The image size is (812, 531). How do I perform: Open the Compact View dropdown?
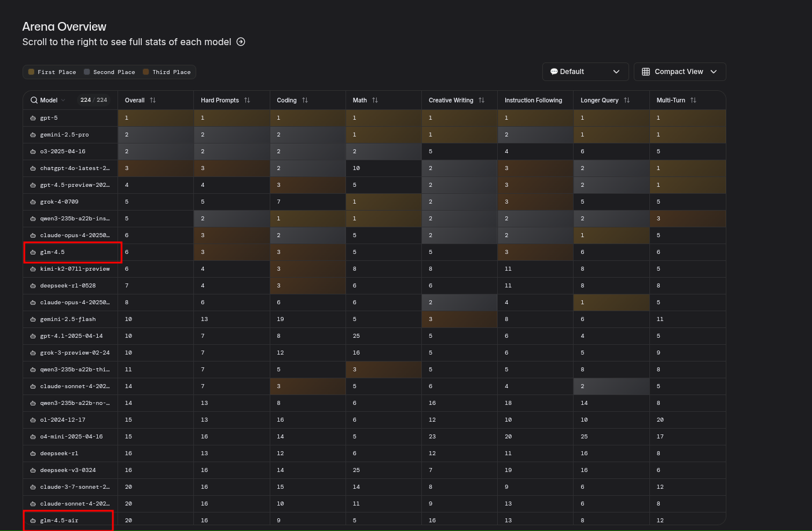(x=679, y=72)
